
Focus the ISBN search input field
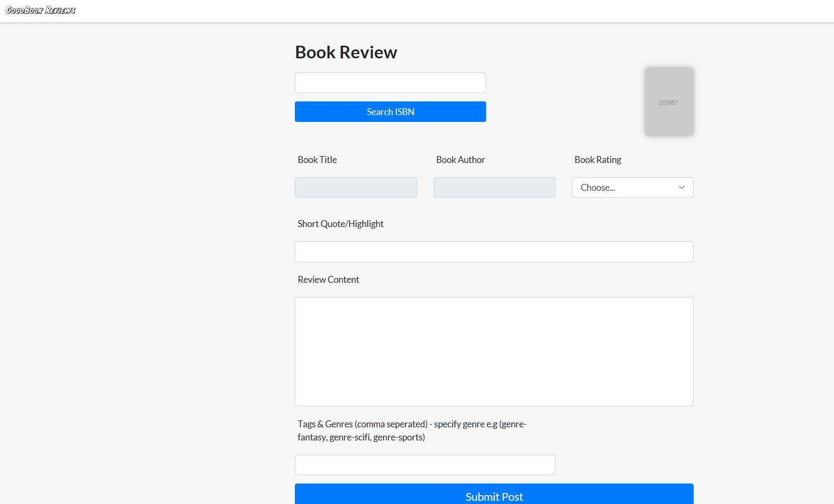coord(390,83)
